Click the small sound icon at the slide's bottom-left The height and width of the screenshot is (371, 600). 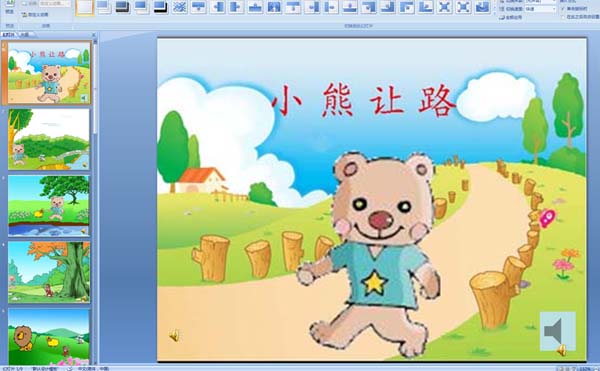click(174, 336)
